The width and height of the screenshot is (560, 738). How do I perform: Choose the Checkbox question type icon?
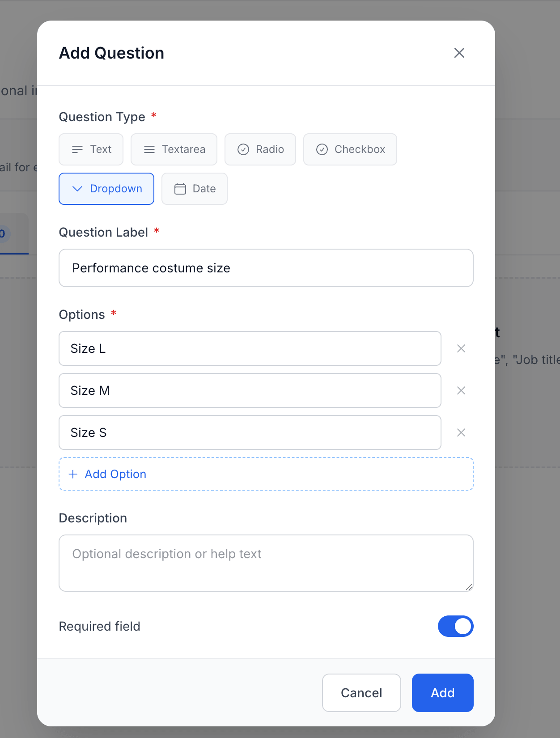[322, 149]
